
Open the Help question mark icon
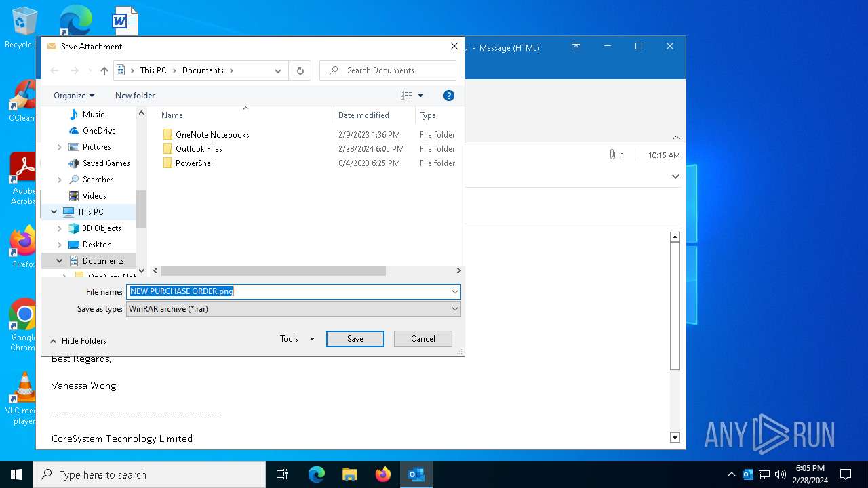point(448,96)
